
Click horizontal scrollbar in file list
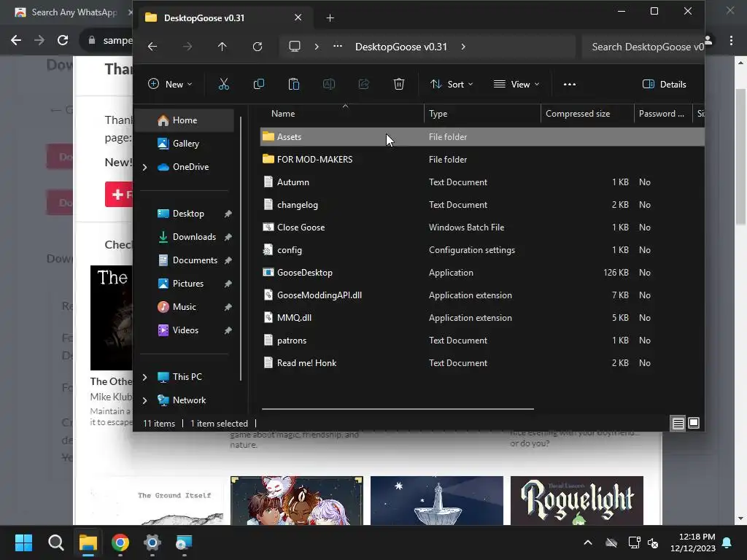[x=398, y=408]
